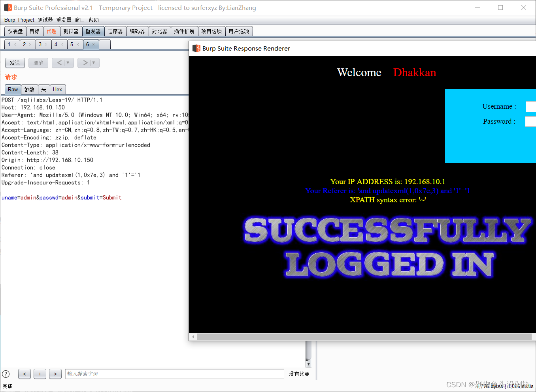Click the Username field in rendered page
Image resolution: width=536 pixels, height=392 pixels.
point(530,107)
